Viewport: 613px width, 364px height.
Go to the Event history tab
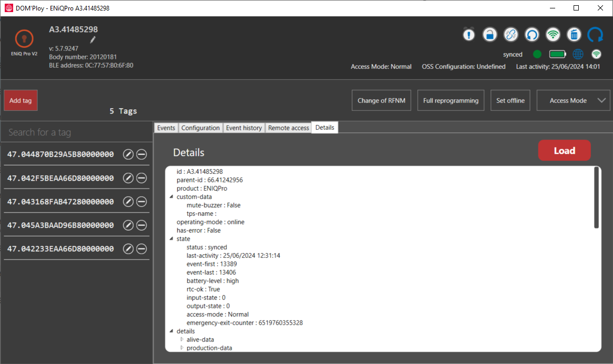pos(244,128)
